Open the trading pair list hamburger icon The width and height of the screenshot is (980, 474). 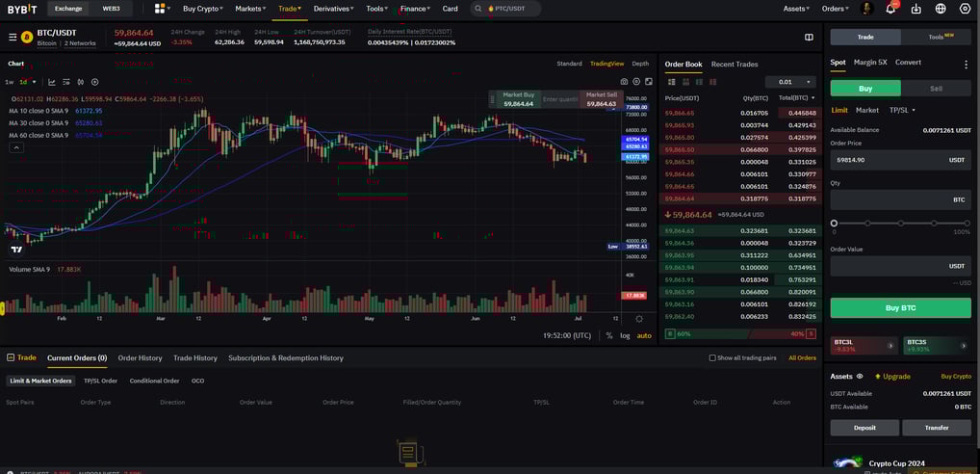click(13, 38)
